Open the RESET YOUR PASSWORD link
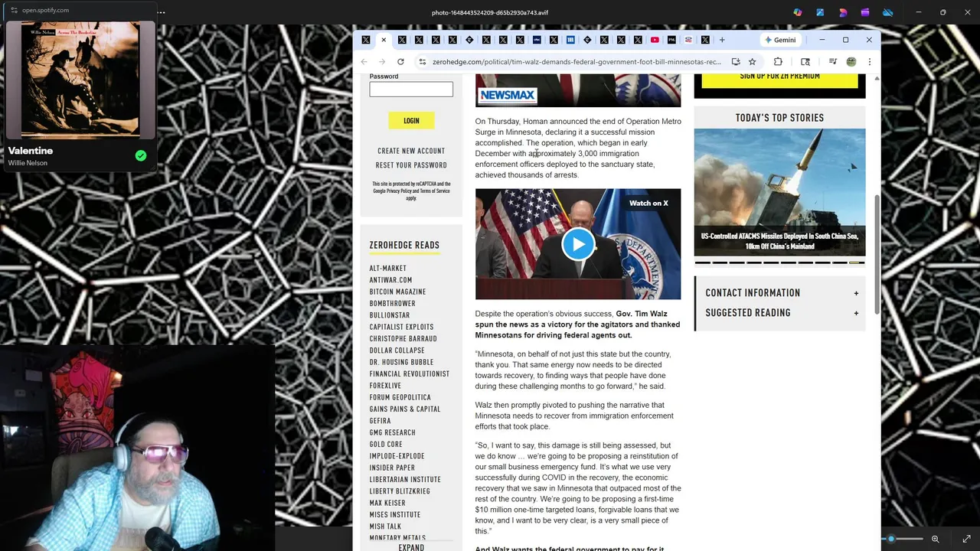 [x=411, y=165]
